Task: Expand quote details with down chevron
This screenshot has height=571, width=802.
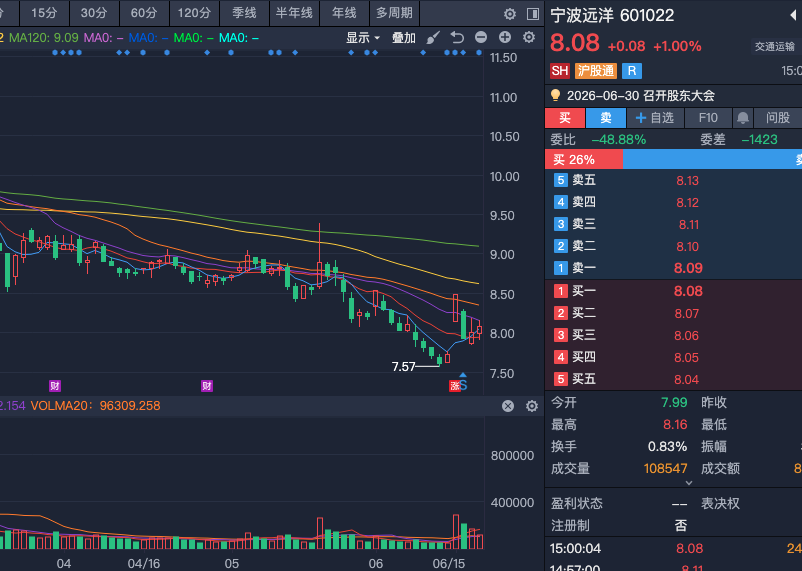Action: [689, 483]
